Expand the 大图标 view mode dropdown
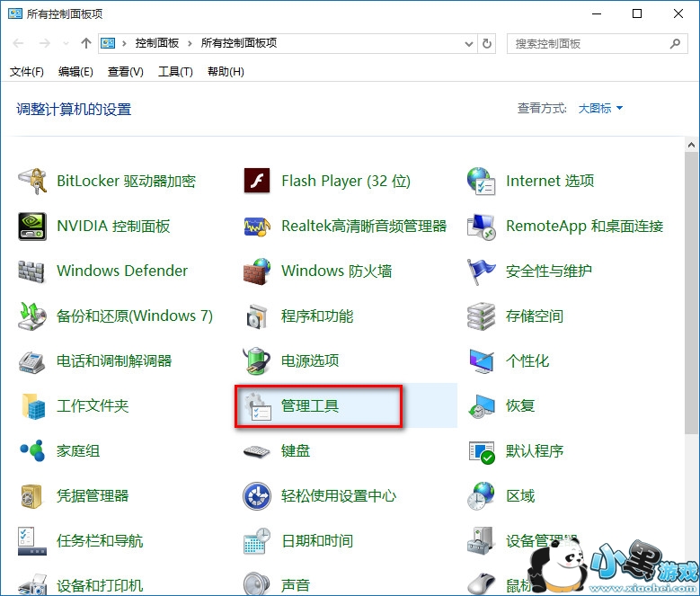 (x=600, y=108)
